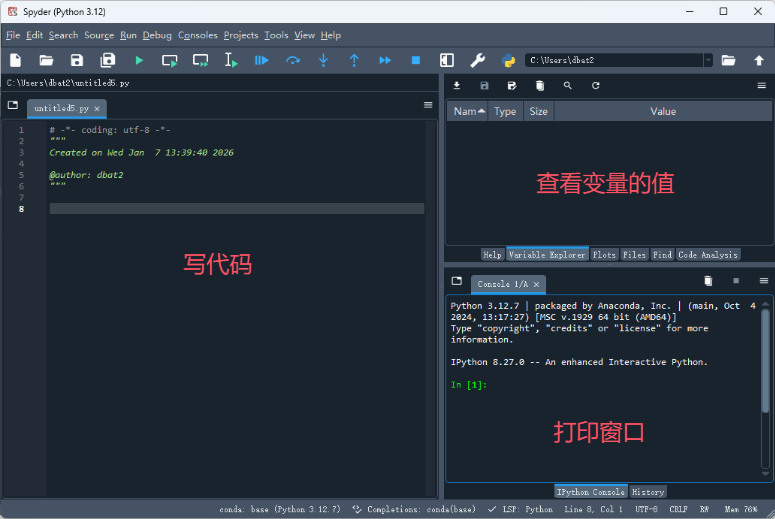
Task: Save the current file
Action: [x=77, y=60]
